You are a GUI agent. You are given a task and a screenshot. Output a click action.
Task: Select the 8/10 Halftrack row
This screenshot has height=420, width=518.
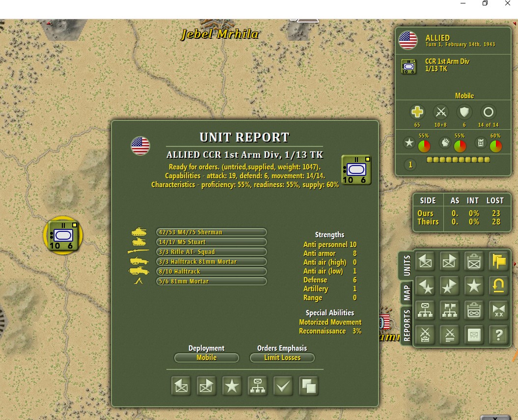click(212, 271)
